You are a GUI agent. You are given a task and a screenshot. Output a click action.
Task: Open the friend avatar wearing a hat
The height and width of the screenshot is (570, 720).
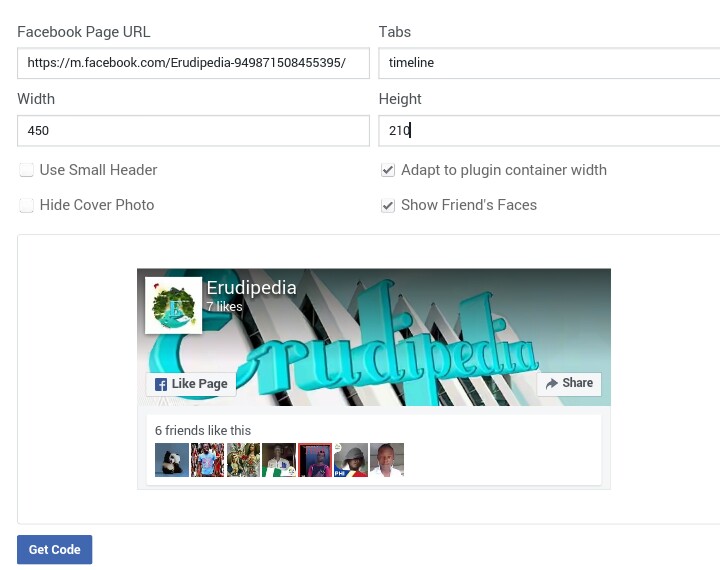pos(351,460)
